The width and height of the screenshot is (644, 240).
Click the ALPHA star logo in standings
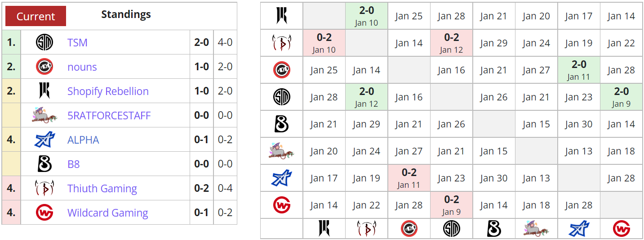pyautogui.click(x=44, y=140)
